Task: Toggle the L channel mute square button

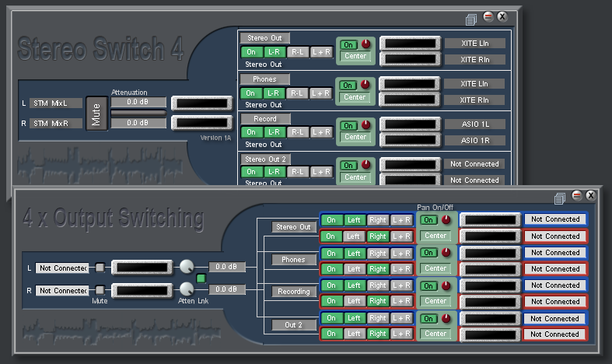Action: pos(100,268)
